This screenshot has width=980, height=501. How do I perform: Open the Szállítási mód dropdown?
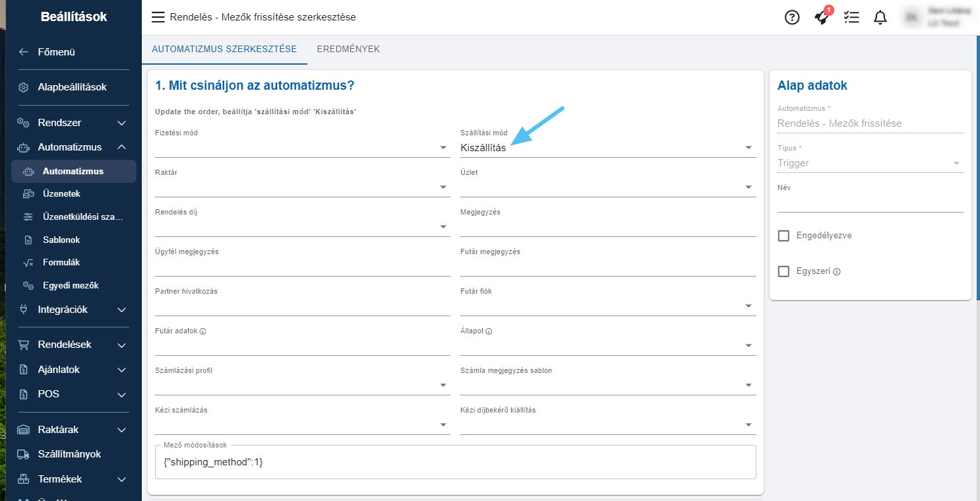pos(607,148)
